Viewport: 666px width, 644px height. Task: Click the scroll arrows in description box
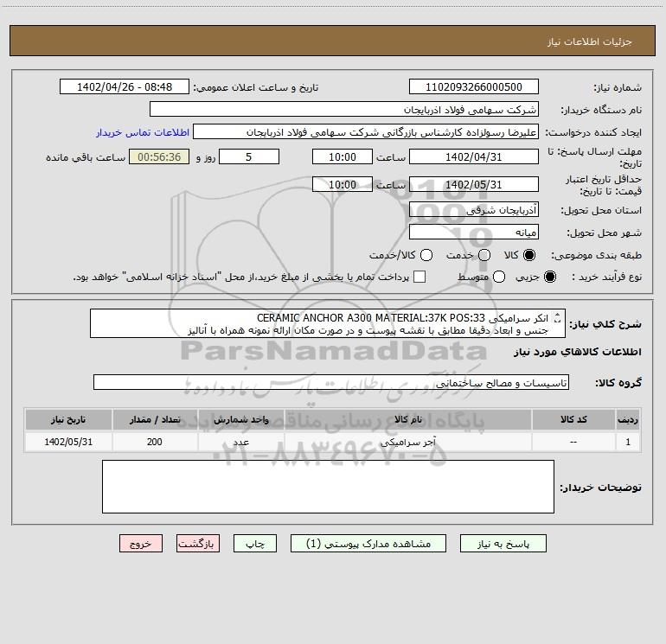click(x=558, y=317)
